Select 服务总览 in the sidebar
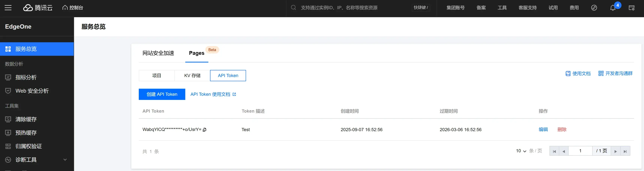Viewport: 644px width, 171px height. pyautogui.click(x=37, y=49)
